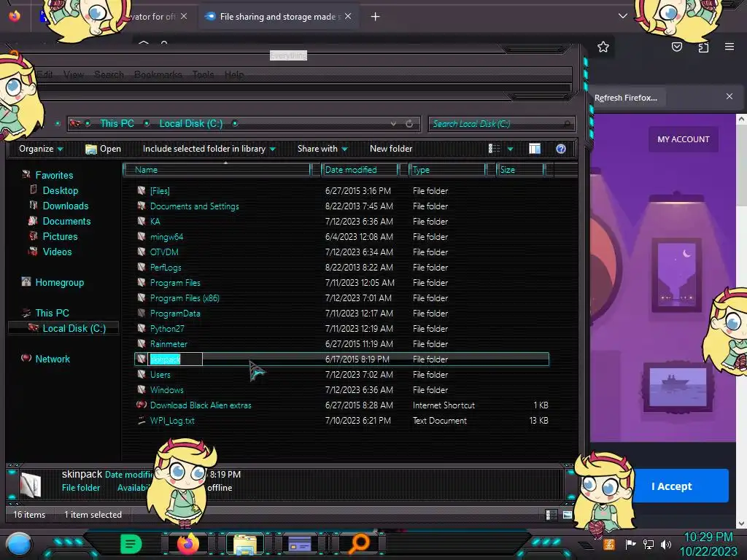
Task: Click the Favorites star icon in sidebar
Action: [26, 175]
